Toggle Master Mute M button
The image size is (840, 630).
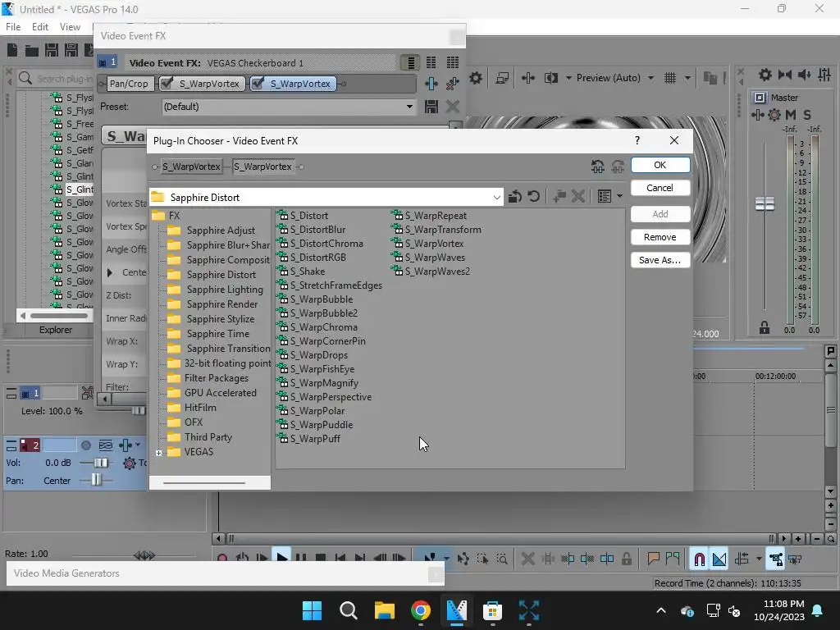(791, 115)
